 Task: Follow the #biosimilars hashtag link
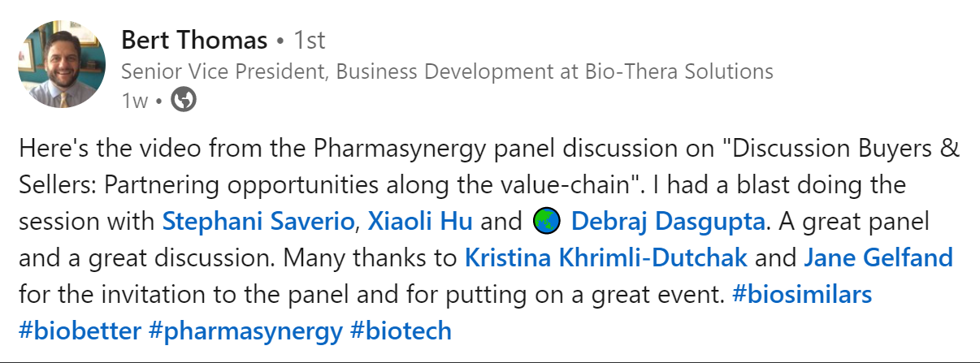pyautogui.click(x=802, y=294)
